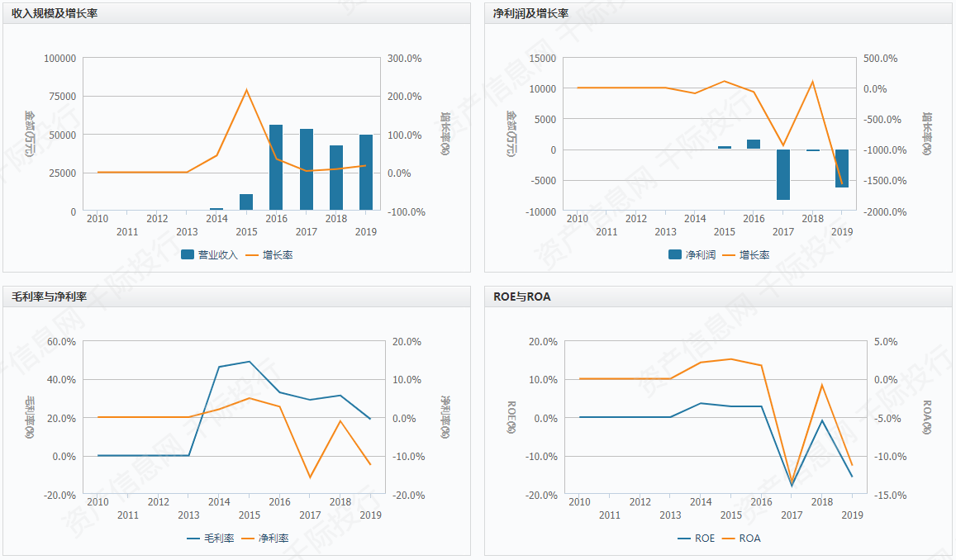
Task: Click the 2017 low point of 净利率 line
Action: [x=310, y=477]
